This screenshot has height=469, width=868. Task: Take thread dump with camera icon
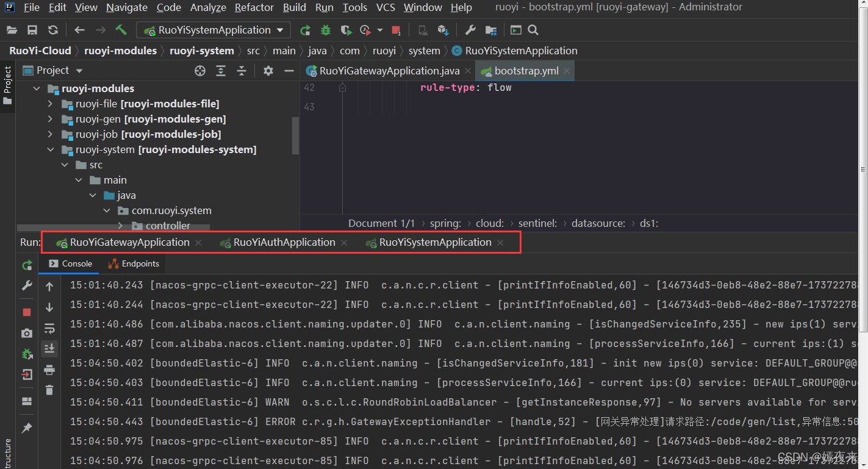click(27, 333)
